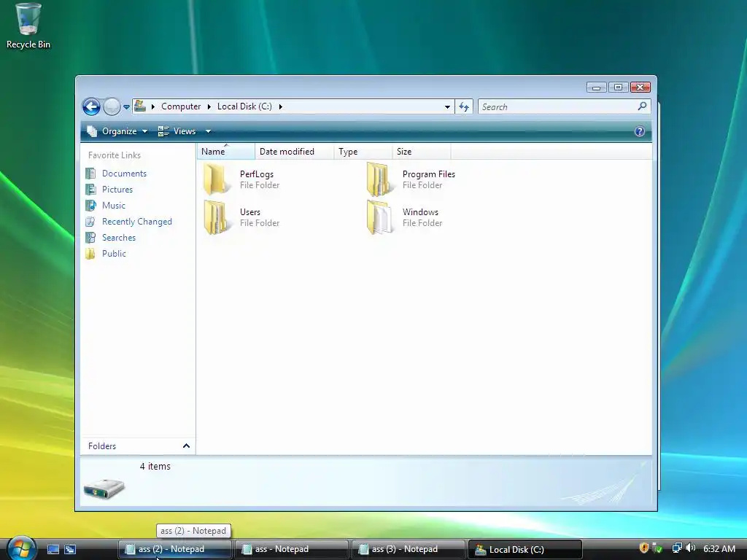Open the Recycle Bin desktop icon
This screenshot has height=560, width=747.
pyautogui.click(x=28, y=26)
